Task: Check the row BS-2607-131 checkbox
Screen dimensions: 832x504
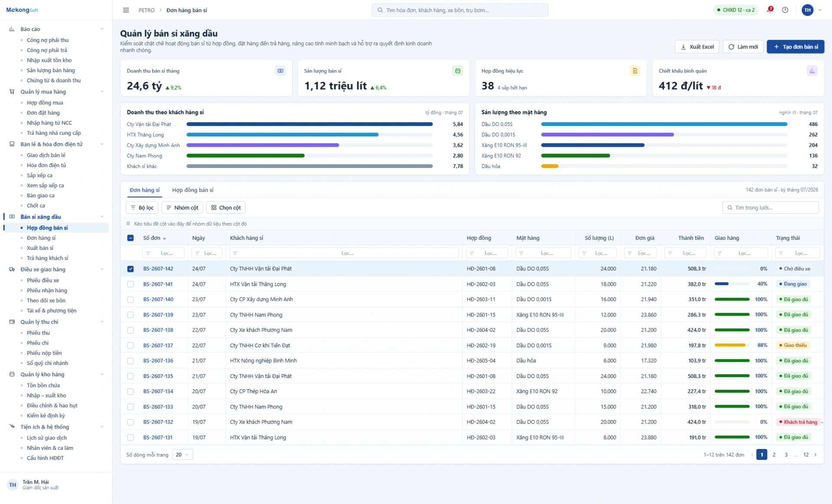Action: click(x=130, y=437)
